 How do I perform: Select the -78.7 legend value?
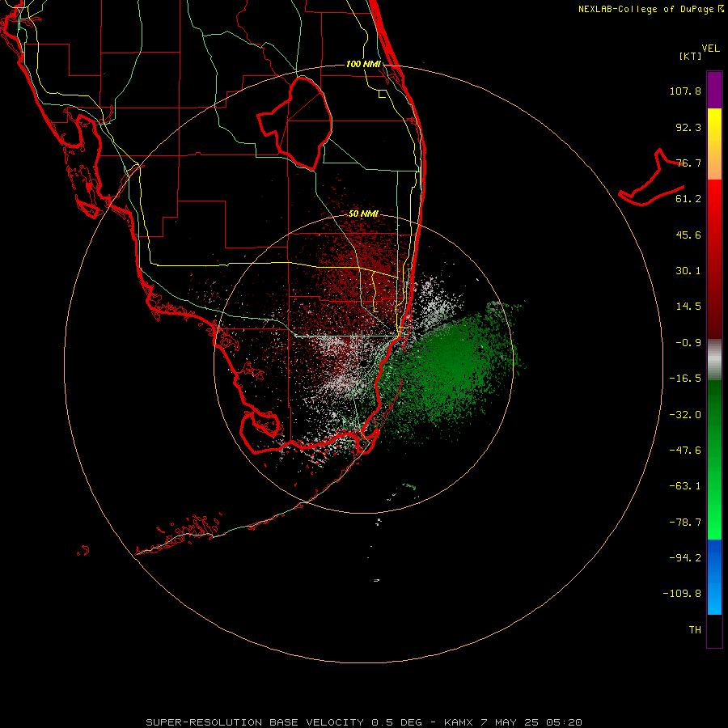[x=685, y=523]
